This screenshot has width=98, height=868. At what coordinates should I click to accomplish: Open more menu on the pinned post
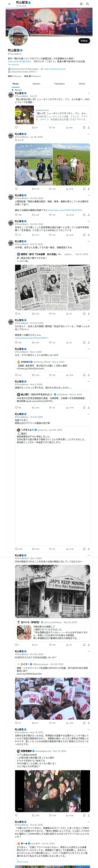click(x=89, y=93)
